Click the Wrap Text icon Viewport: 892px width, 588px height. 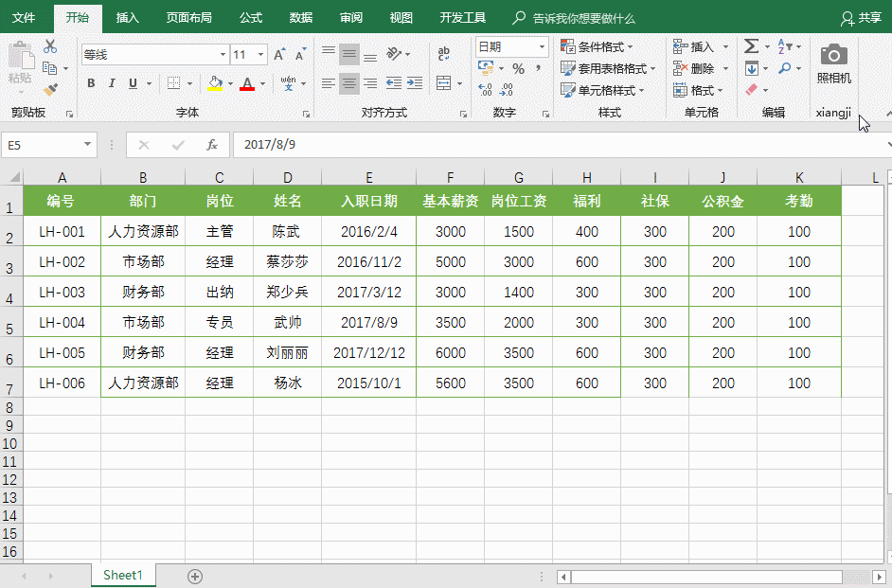(x=444, y=54)
